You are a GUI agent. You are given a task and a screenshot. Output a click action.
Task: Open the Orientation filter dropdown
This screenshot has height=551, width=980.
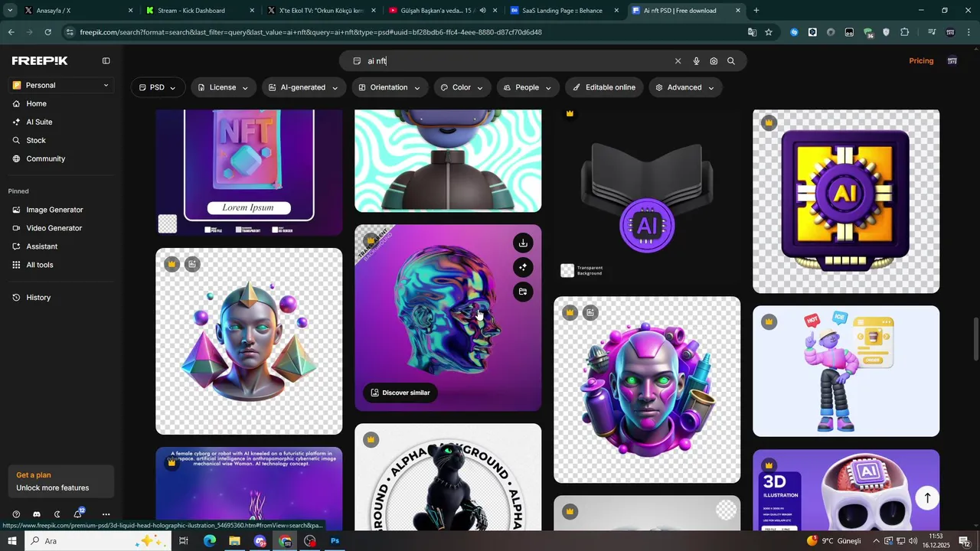click(x=389, y=87)
